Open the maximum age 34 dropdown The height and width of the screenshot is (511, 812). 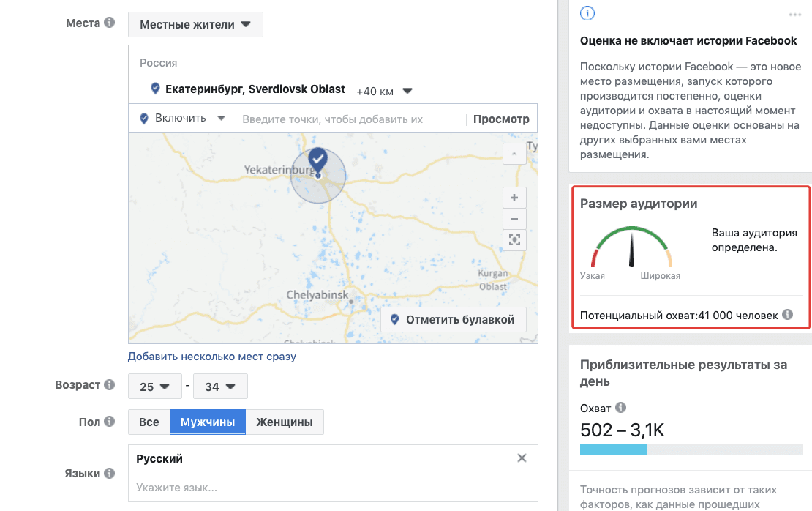(220, 386)
